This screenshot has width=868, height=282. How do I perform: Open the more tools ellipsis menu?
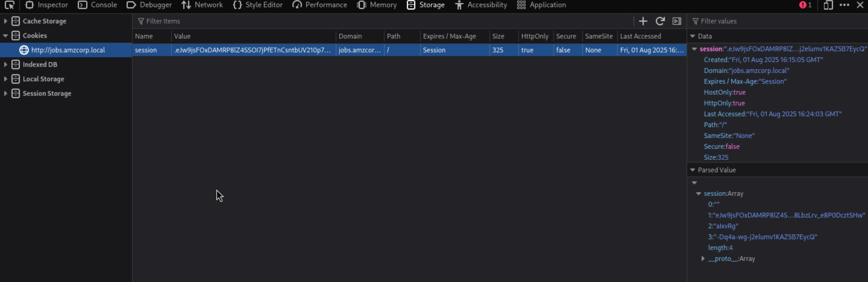844,5
